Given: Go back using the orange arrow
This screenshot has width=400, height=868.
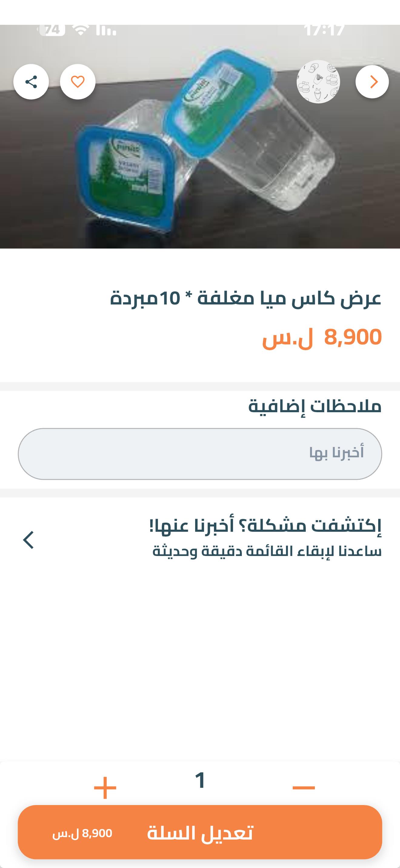Looking at the screenshot, I should [372, 82].
